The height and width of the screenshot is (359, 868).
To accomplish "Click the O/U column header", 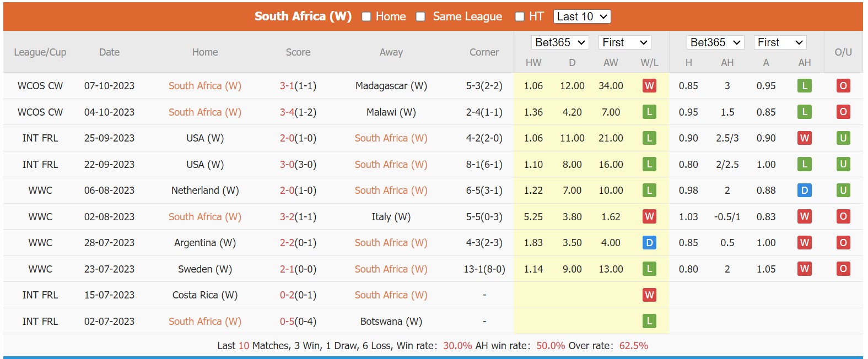I will click(x=843, y=52).
